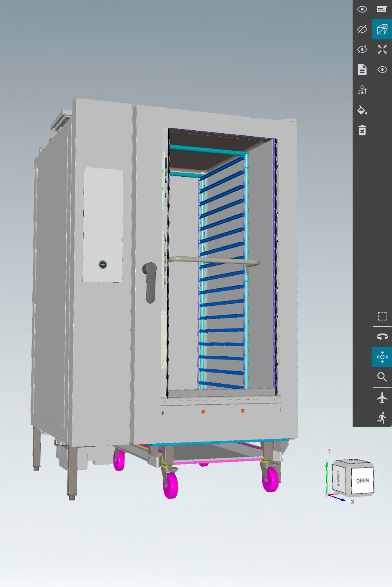The height and width of the screenshot is (587, 392).
Task: Select the paint bucket color tool
Action: point(362,110)
